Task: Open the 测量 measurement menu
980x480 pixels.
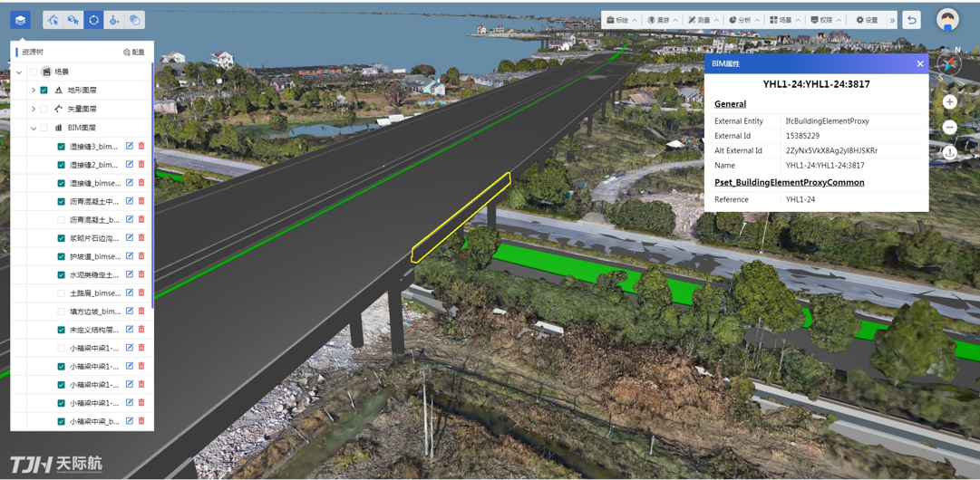Action: [x=703, y=20]
